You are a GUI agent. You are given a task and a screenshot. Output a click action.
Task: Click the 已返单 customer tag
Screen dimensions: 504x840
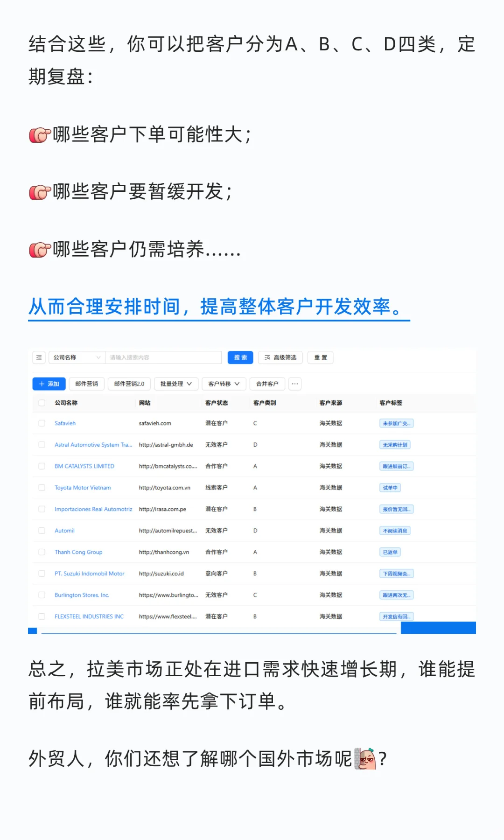coord(390,552)
